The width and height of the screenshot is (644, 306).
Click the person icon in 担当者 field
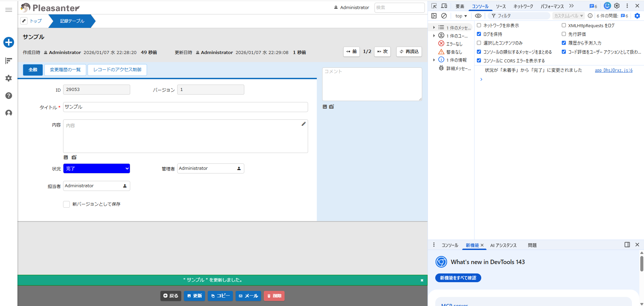point(125,186)
